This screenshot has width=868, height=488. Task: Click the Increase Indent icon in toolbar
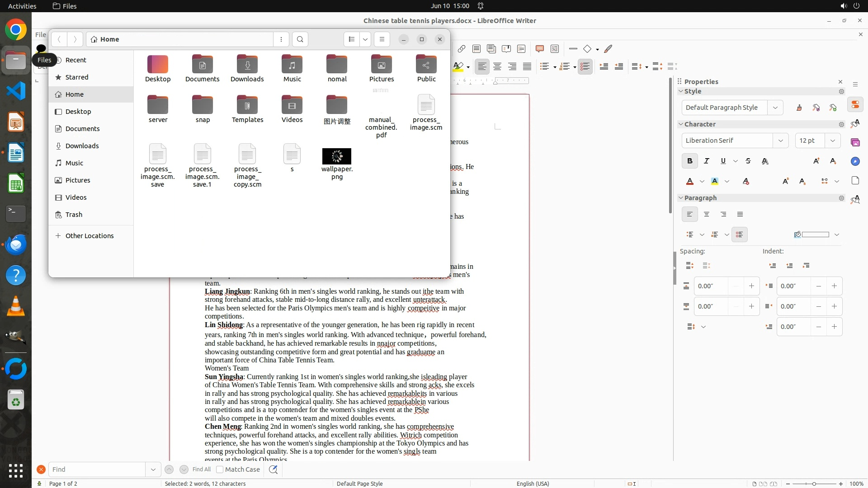pos(604,66)
